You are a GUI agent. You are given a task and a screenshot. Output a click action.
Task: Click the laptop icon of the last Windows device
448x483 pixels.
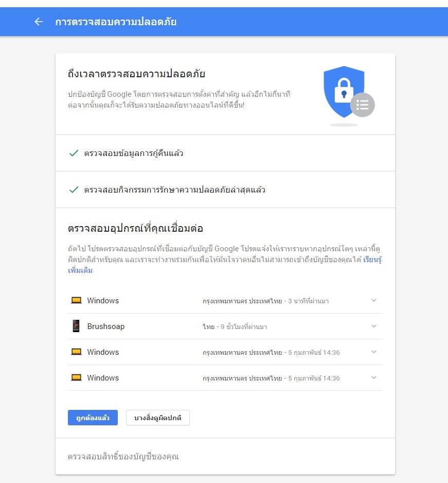pyautogui.click(x=76, y=377)
